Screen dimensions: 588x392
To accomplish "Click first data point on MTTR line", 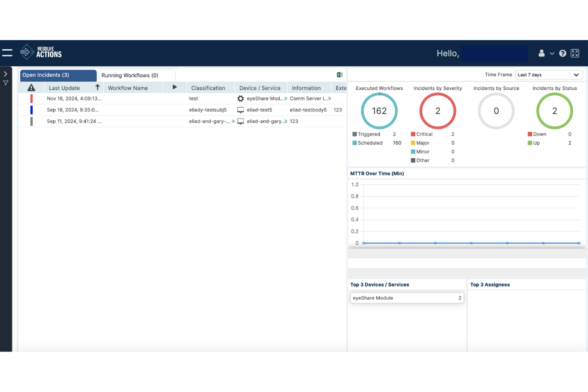I will [364, 243].
